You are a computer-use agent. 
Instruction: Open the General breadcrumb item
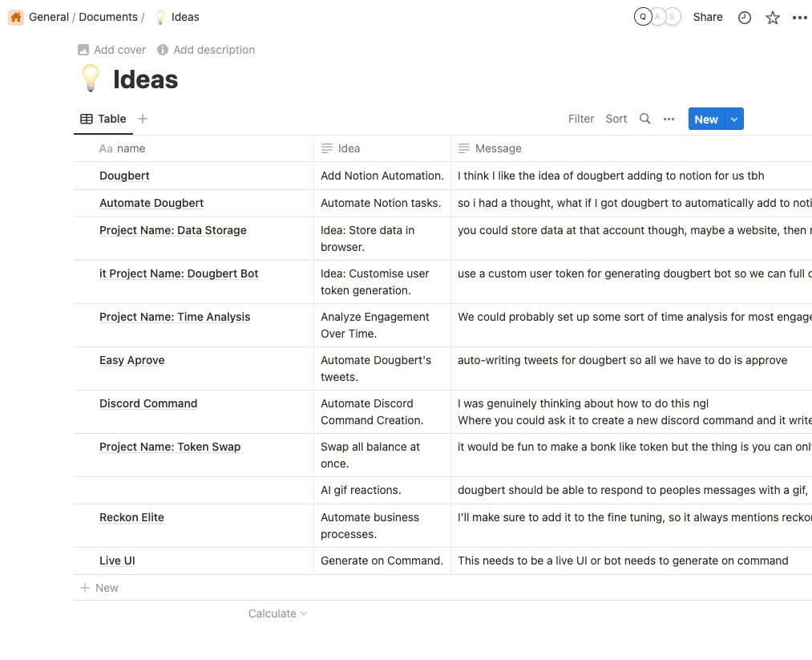[49, 17]
